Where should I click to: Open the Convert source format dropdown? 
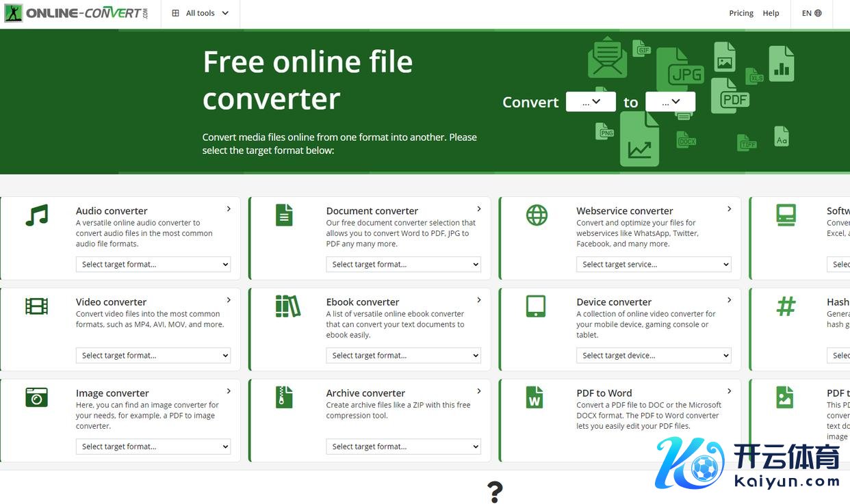pos(591,102)
